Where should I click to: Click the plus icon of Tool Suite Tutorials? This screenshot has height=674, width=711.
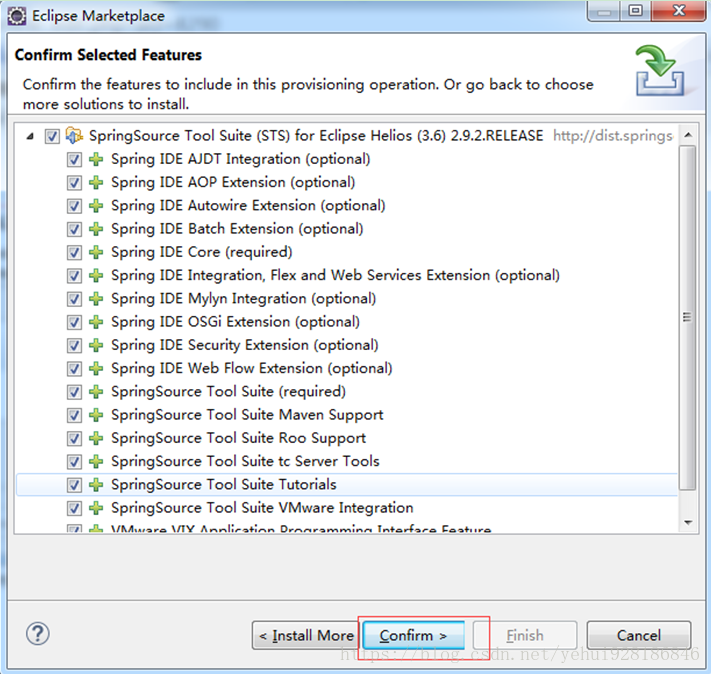pyautogui.click(x=96, y=484)
